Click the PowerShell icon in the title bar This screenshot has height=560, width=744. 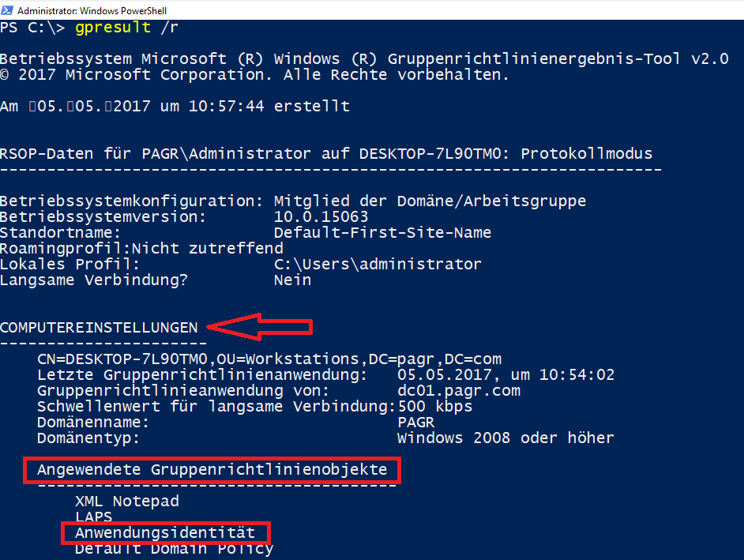coord(7,11)
